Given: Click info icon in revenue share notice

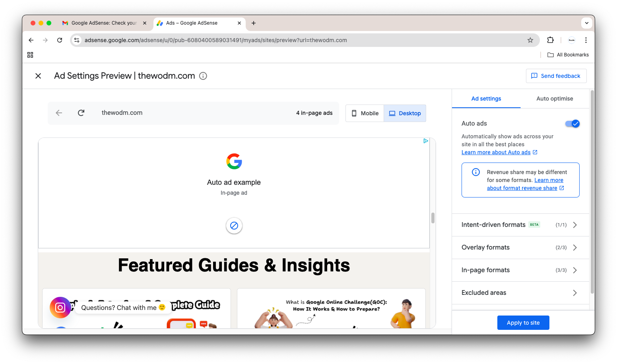Looking at the screenshot, I should point(476,172).
